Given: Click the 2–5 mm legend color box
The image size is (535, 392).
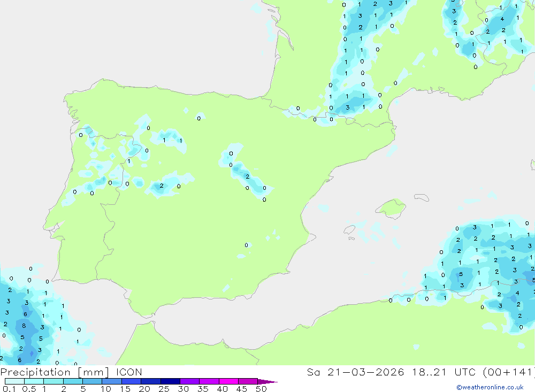Looking at the screenshot, I should coord(73,381).
